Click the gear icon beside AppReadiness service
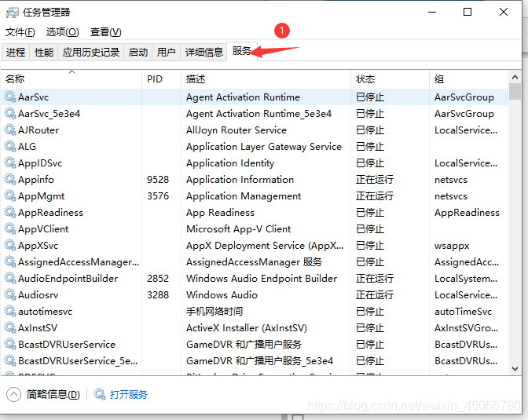The height and width of the screenshot is (420, 528). 10,213
